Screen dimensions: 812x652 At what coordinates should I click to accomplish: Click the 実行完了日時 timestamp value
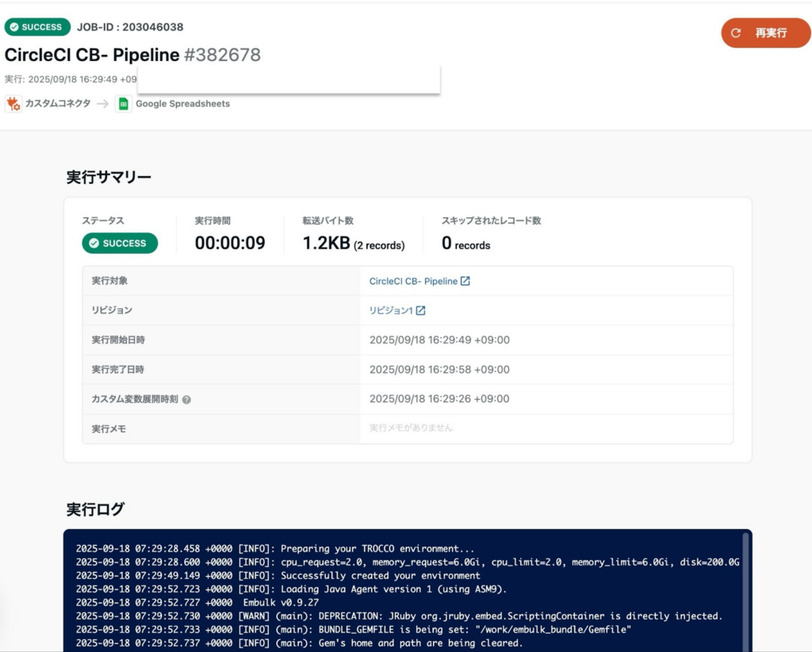pos(439,370)
